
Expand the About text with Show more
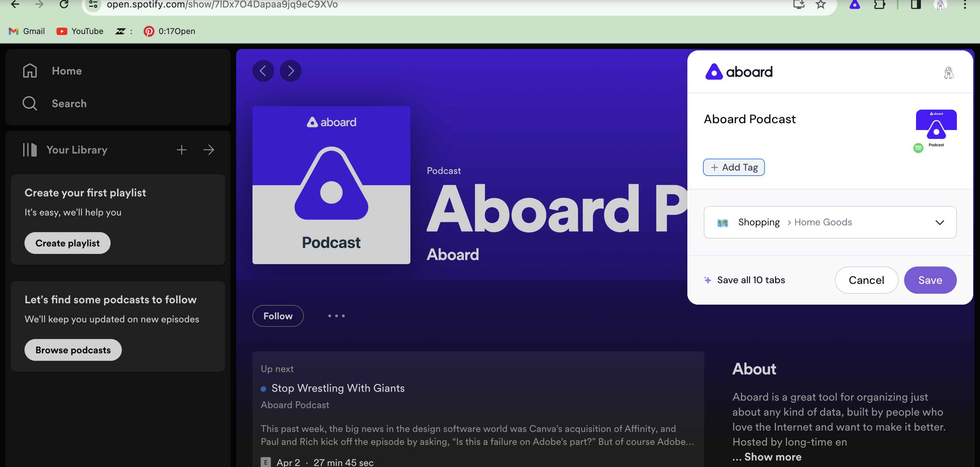coord(772,457)
